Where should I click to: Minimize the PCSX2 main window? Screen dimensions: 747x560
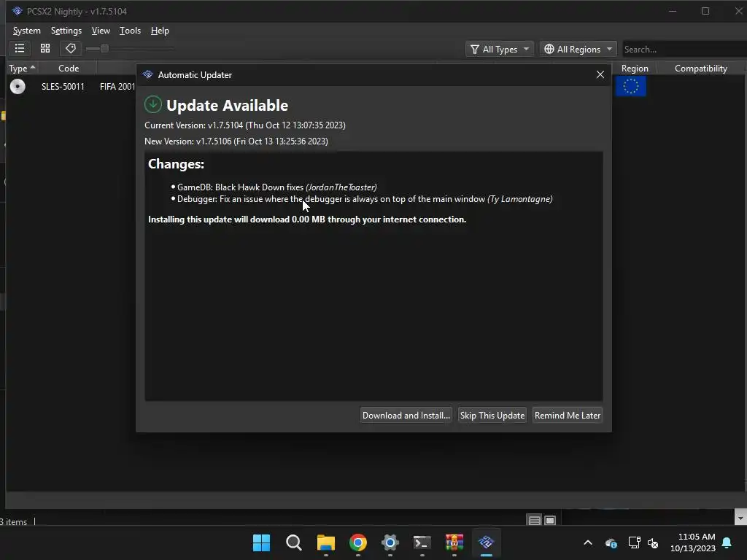coord(672,11)
